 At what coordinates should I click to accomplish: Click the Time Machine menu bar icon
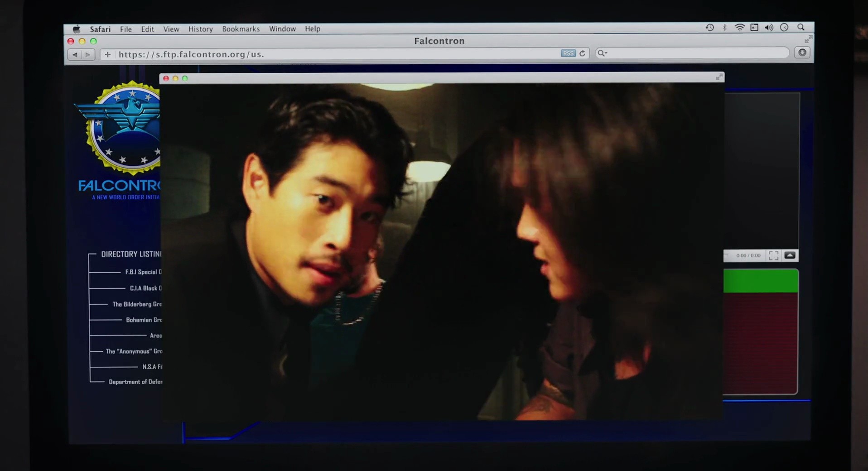(x=710, y=28)
